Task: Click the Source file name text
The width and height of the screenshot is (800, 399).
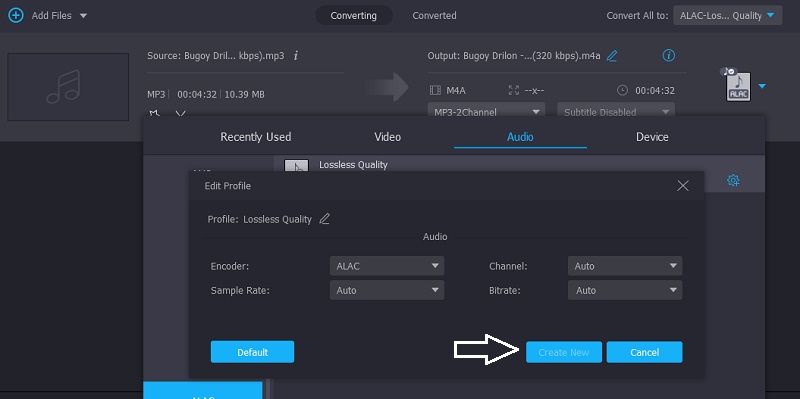Action: pos(216,56)
